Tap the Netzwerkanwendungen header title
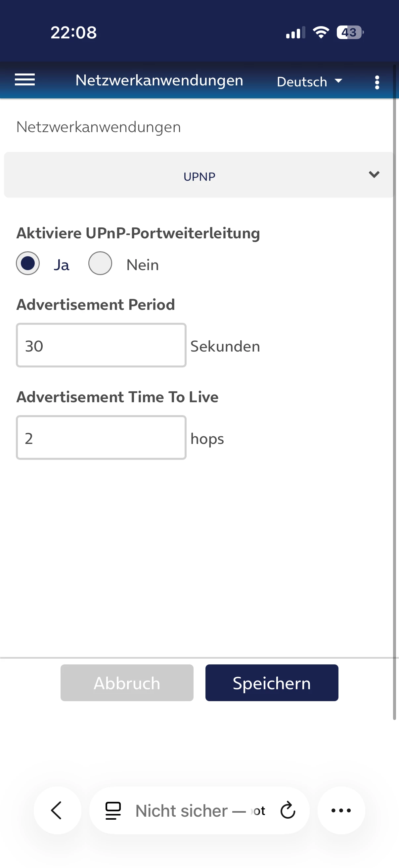 (159, 80)
